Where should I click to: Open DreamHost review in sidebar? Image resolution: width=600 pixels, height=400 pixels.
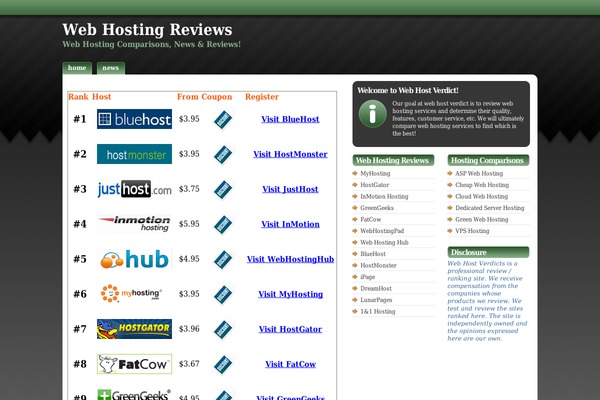pos(376,288)
